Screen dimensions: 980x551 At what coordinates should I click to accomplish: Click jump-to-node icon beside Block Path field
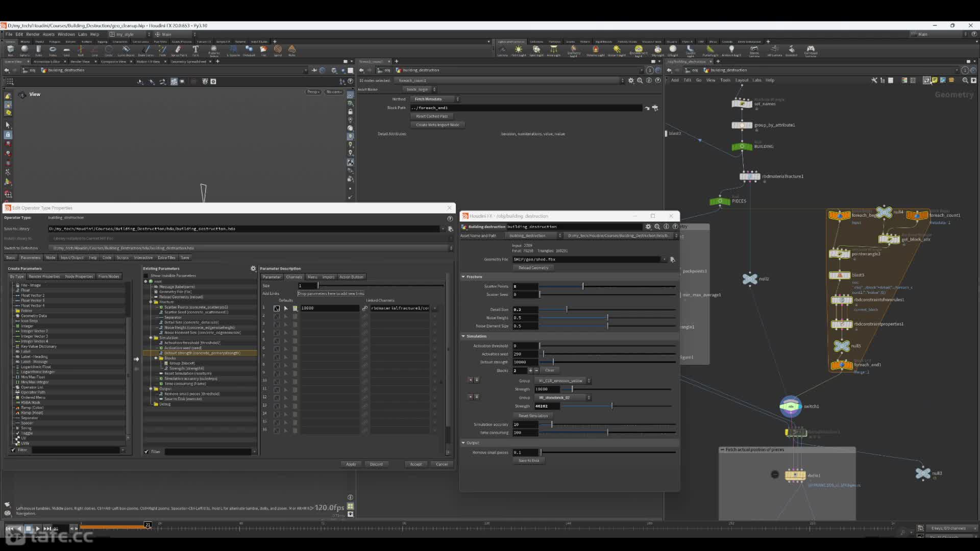click(x=647, y=108)
